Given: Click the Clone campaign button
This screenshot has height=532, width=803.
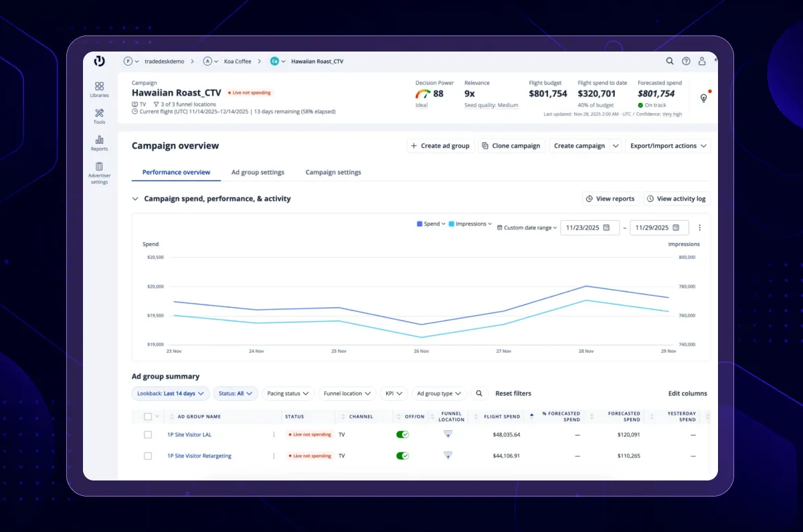Looking at the screenshot, I should point(511,146).
